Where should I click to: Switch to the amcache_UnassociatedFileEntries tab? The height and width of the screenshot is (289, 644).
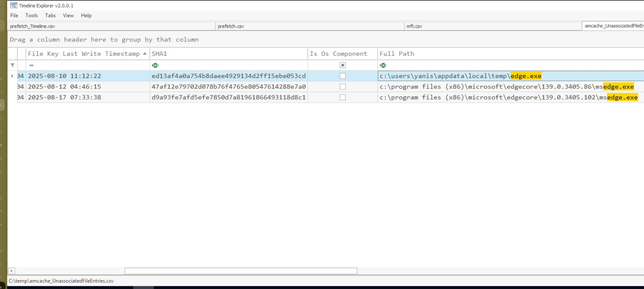(613, 26)
